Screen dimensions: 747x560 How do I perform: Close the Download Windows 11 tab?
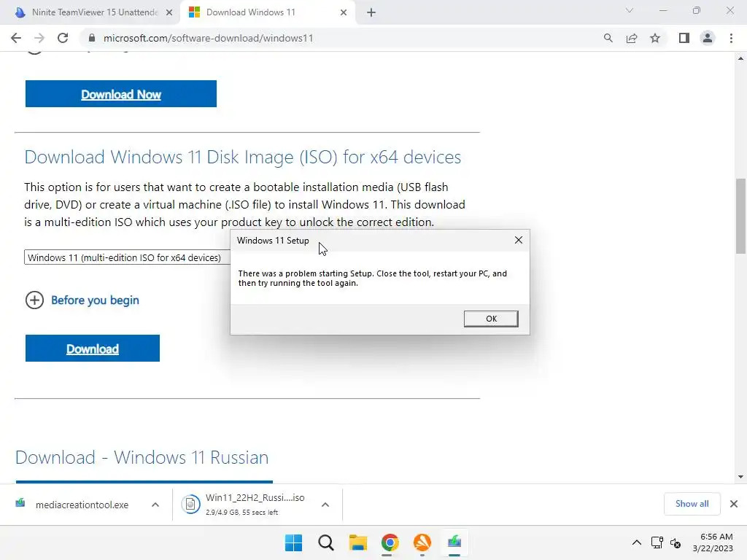[x=344, y=12]
